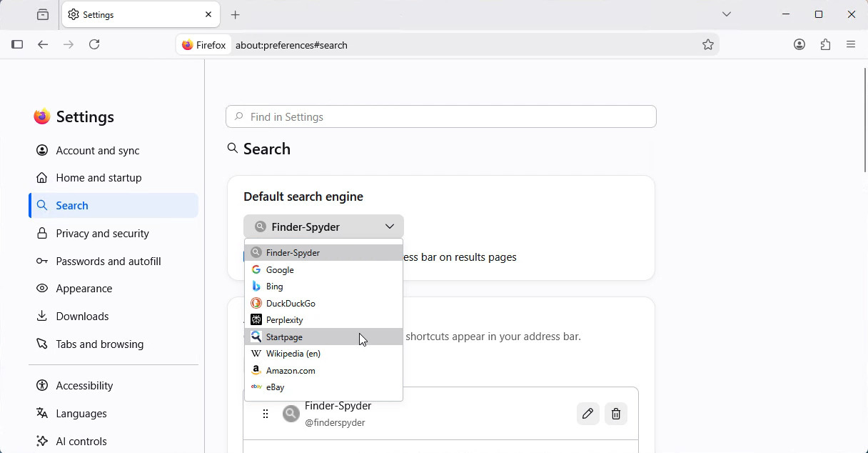Click the edit pencil icon for Finder-Spyder
Screen dimensions: 868x453
(587, 414)
